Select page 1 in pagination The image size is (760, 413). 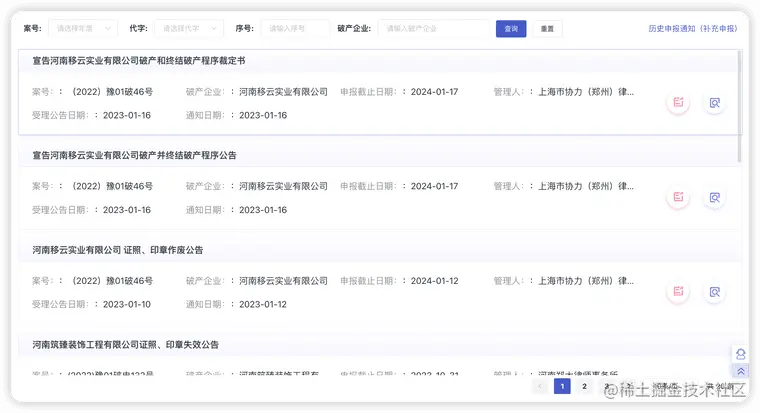tap(562, 386)
